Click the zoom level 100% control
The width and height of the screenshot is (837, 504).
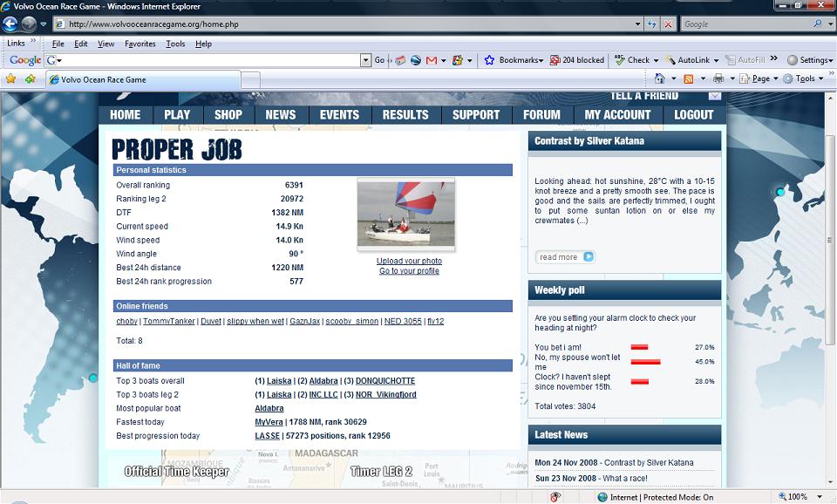click(793, 497)
